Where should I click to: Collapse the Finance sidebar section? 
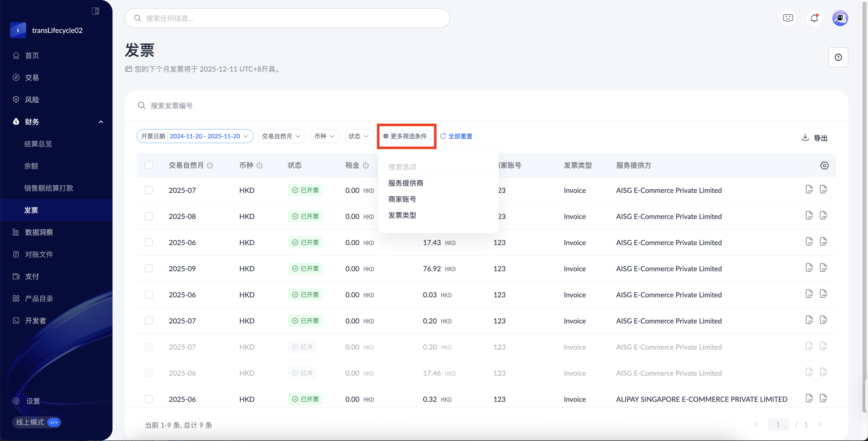(101, 122)
